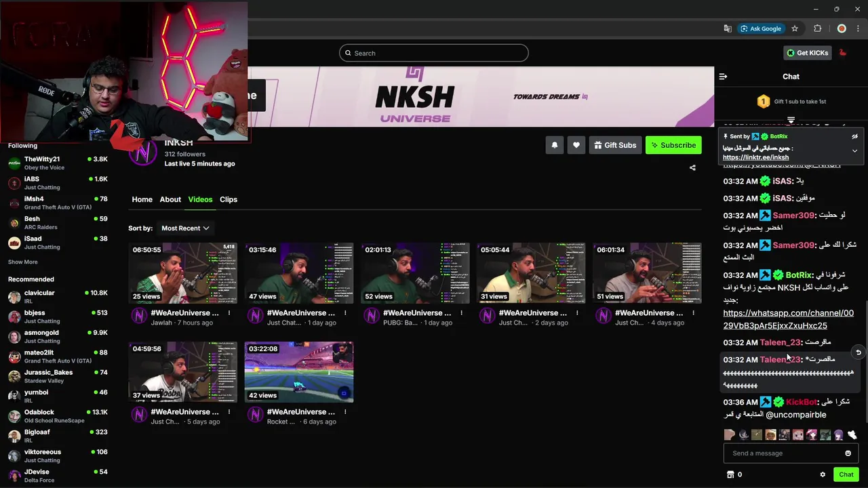Open JDevise channel avatar
Image resolution: width=868 pixels, height=488 pixels.
tap(14, 475)
